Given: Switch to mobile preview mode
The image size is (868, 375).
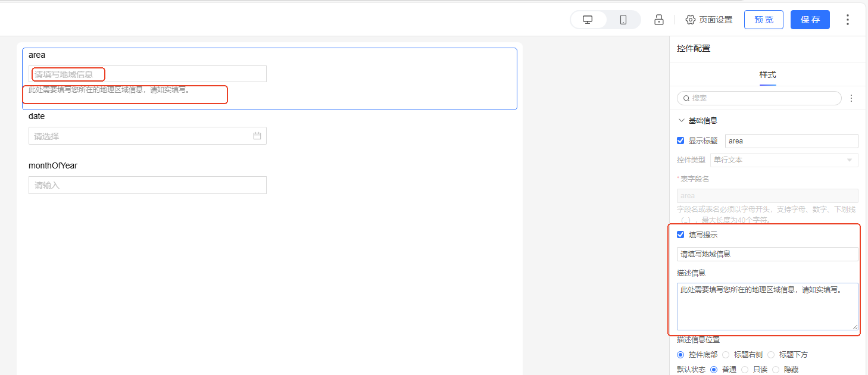Looking at the screenshot, I should [623, 20].
